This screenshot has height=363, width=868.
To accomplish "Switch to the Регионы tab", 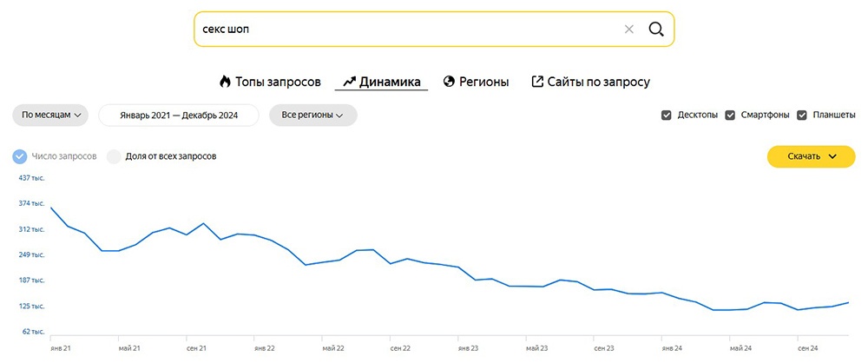I will pyautogui.click(x=476, y=82).
